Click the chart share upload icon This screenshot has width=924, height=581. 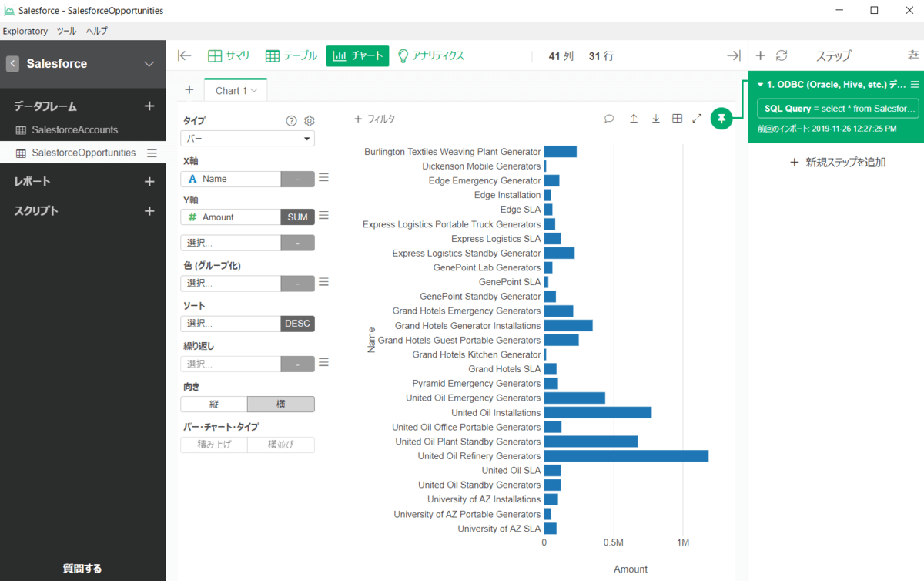point(634,119)
